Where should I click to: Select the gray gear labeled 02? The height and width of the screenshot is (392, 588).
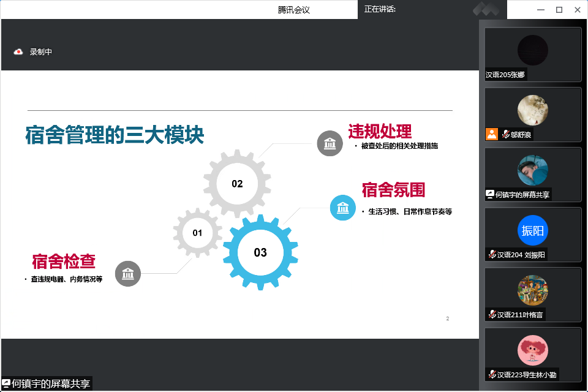237,183
